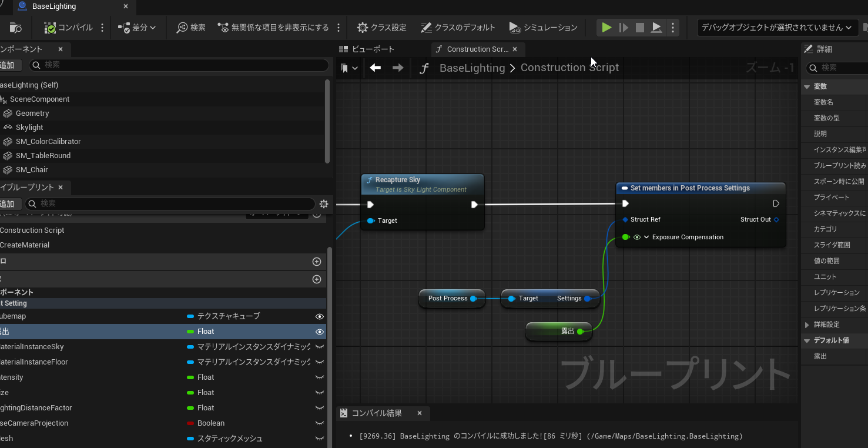Image resolution: width=868 pixels, height=448 pixels.
Task: Click the Recapture Sky node title
Action: (x=398, y=180)
